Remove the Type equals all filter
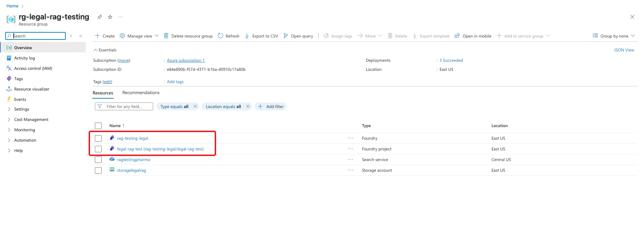Viewport: 644px width, 227px height. pyautogui.click(x=195, y=106)
